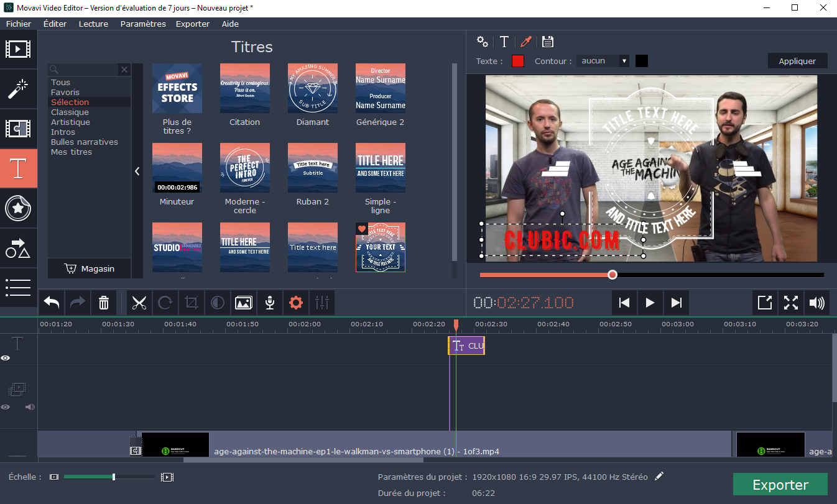The height and width of the screenshot is (504, 837).
Task: Edit project settings pencil icon
Action: click(659, 476)
